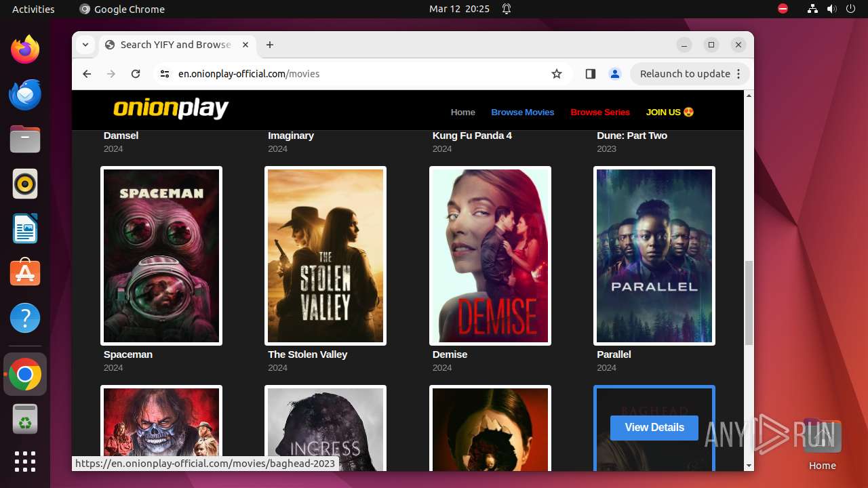Open the Trash in the dock
The image size is (868, 488).
point(25,419)
